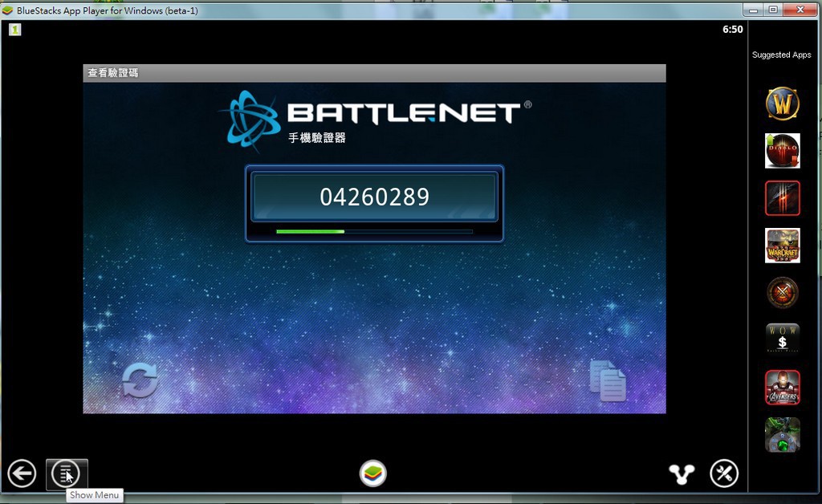Click the notification icon in status bar

pyautogui.click(x=14, y=30)
